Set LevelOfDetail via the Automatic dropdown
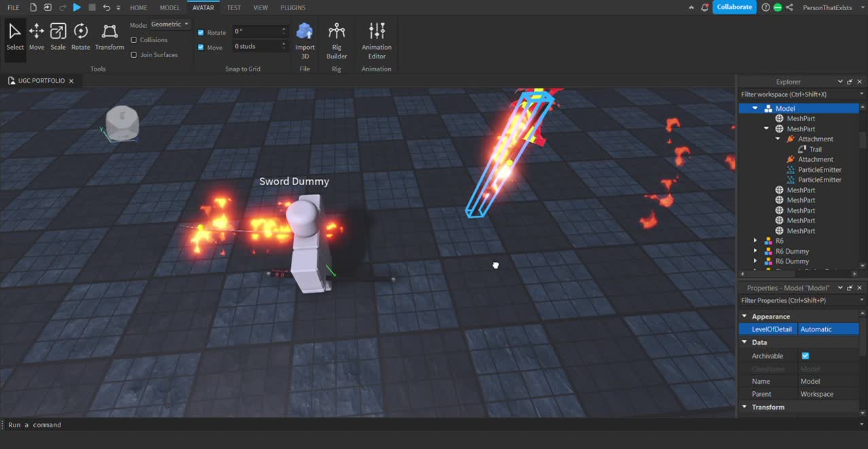868x449 pixels. [x=828, y=329]
